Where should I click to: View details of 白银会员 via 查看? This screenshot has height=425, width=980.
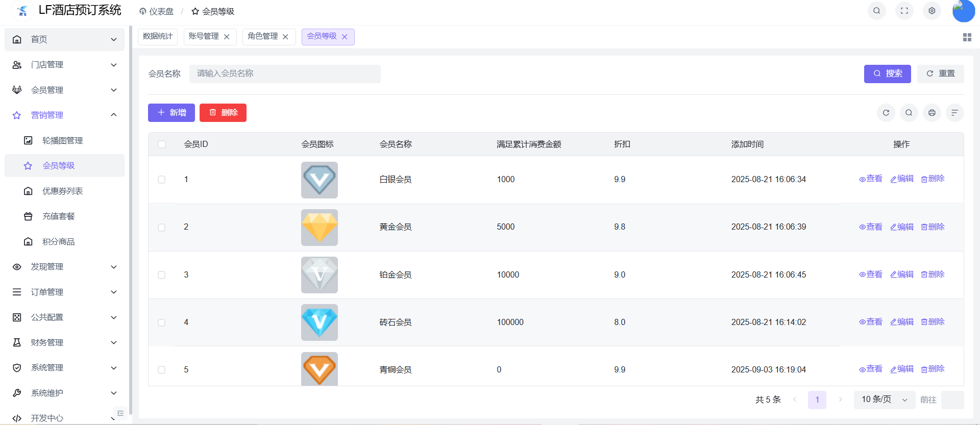(871, 179)
